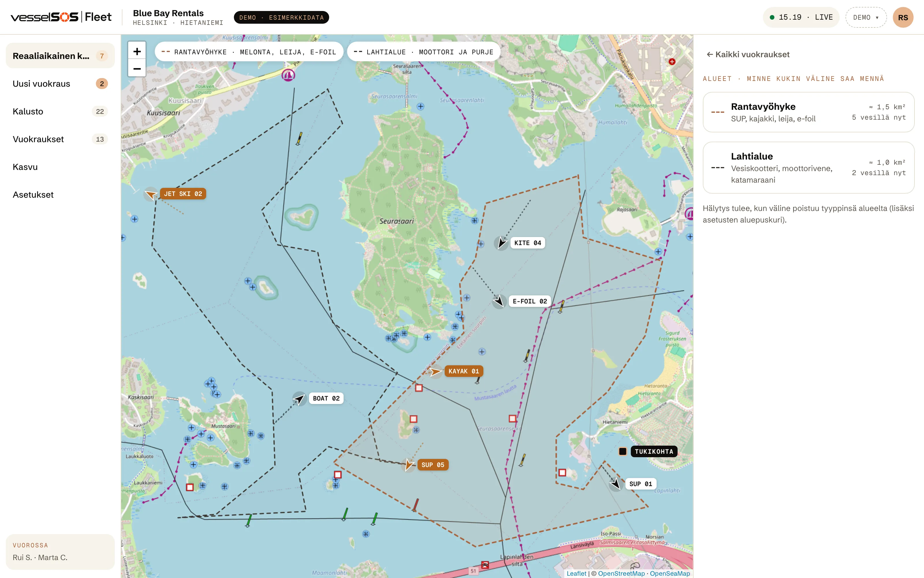Click the 15.19 LIVE status indicator
Image resolution: width=924 pixels, height=578 pixels.
tap(801, 17)
